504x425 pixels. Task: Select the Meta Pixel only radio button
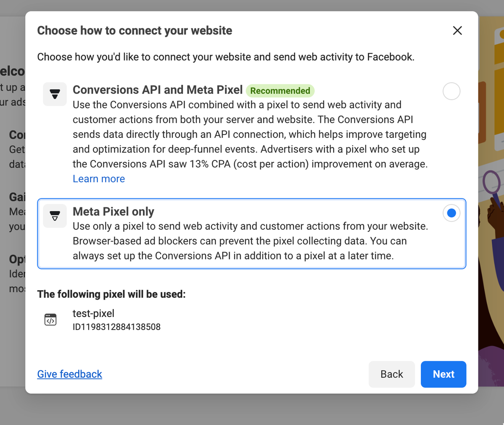(451, 213)
